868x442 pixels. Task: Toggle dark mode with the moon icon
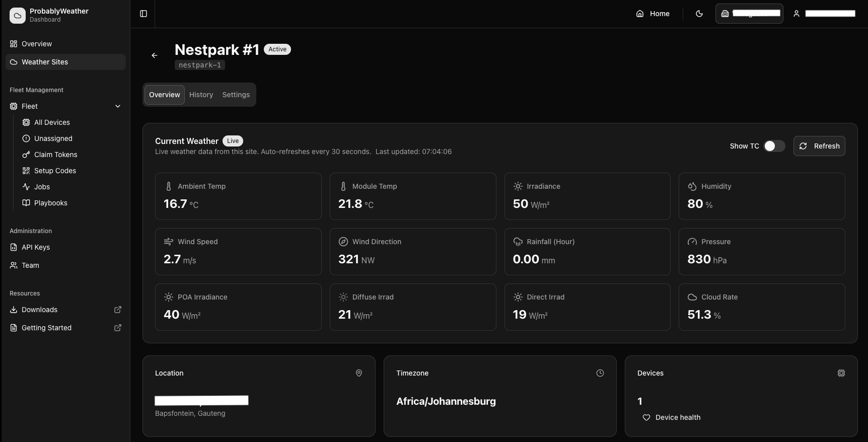(699, 14)
